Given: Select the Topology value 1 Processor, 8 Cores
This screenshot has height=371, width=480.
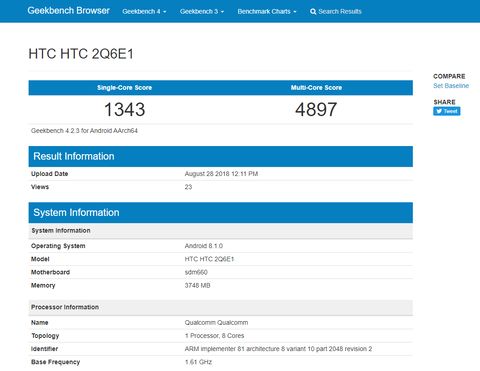Looking at the screenshot, I should (214, 336).
